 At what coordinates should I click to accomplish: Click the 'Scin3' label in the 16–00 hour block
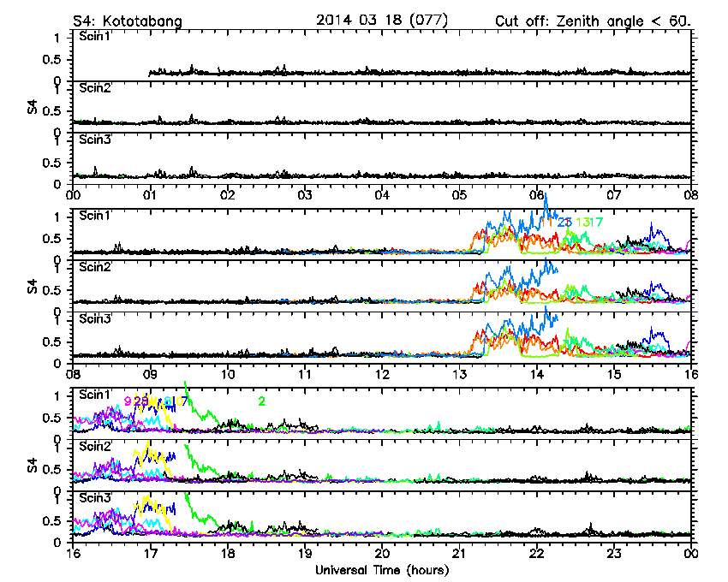point(95,498)
